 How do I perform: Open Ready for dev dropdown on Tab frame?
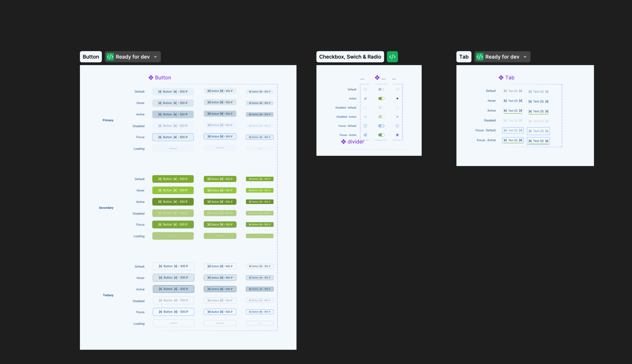click(x=525, y=57)
